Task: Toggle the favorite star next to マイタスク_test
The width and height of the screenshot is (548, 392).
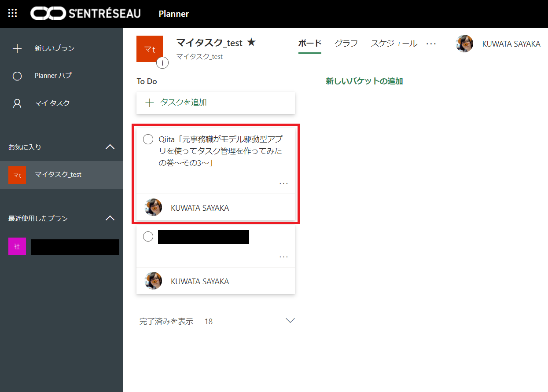Action: [251, 42]
